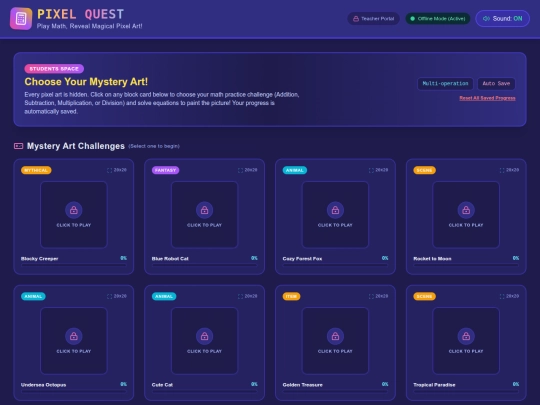Screen dimensions: 540x405
Task: Click the 0% label on Tropical Paradise card
Action: [516, 384]
